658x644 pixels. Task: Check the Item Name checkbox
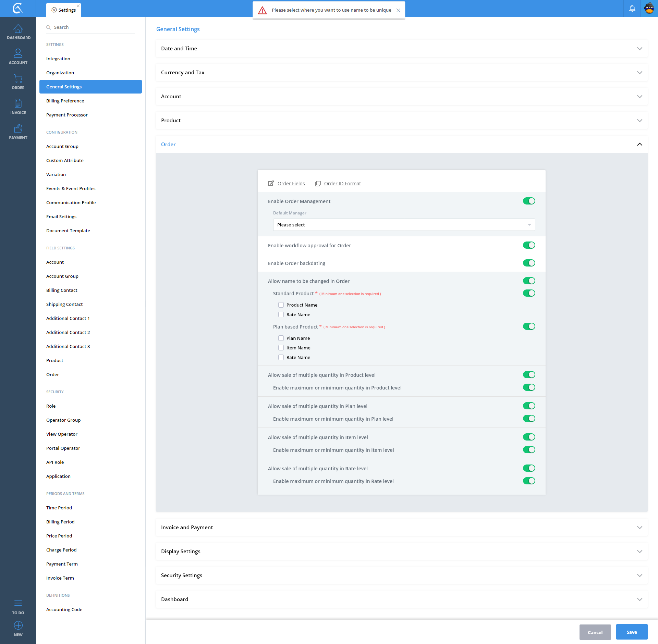click(281, 348)
